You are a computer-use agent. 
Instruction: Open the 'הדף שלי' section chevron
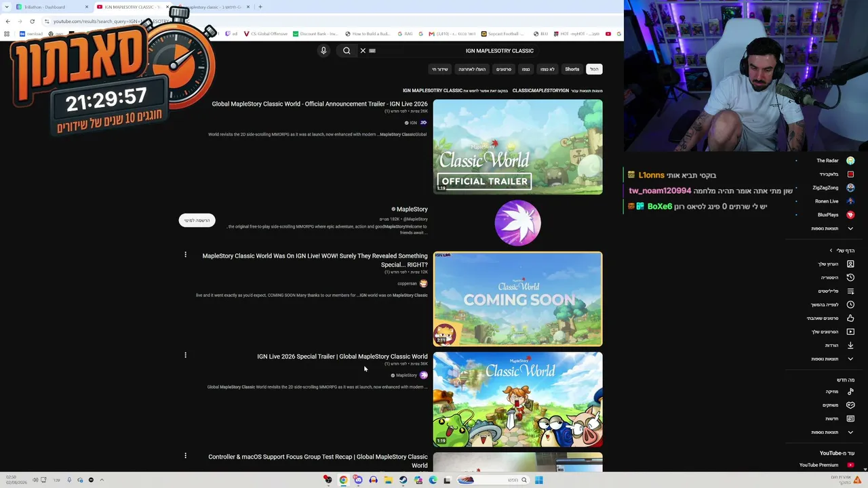tap(831, 251)
